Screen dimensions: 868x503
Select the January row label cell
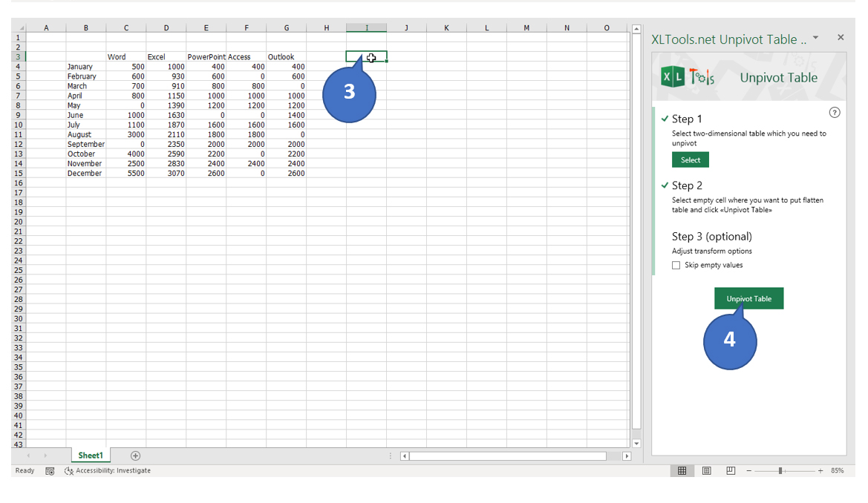point(86,67)
